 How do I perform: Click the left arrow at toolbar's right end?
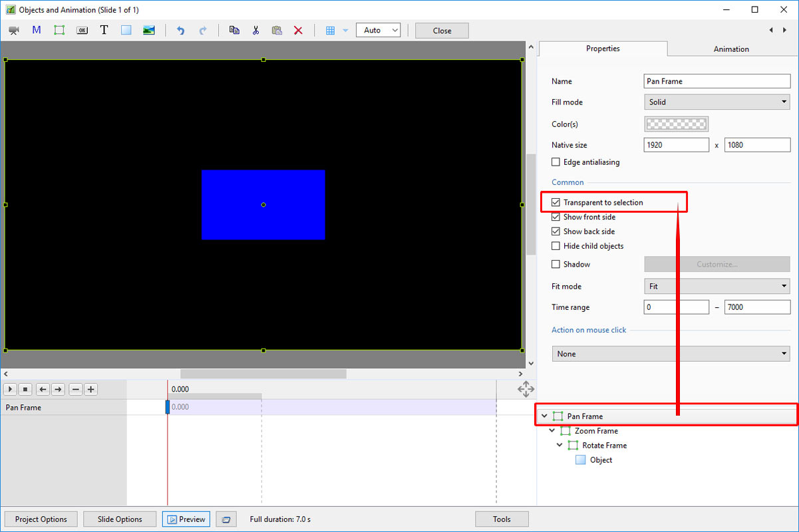tap(771, 30)
